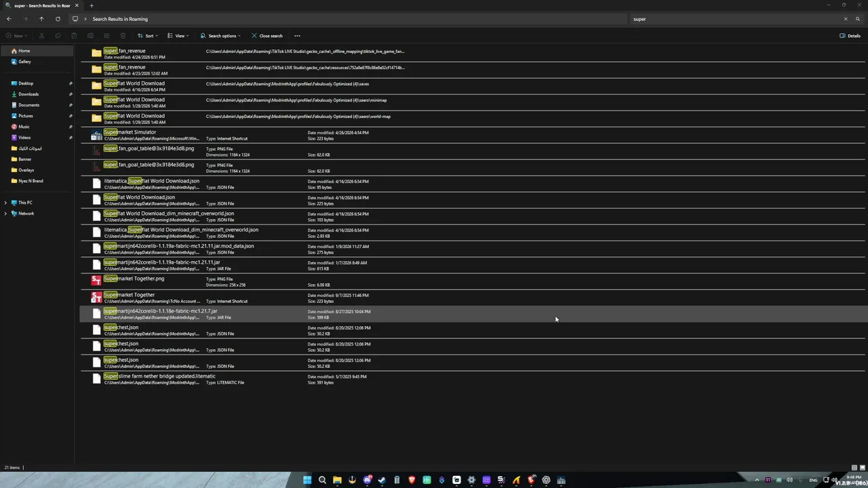Viewport: 868px width, 488px height.
Task: Open Documents in Quick access
Action: click(x=28, y=105)
